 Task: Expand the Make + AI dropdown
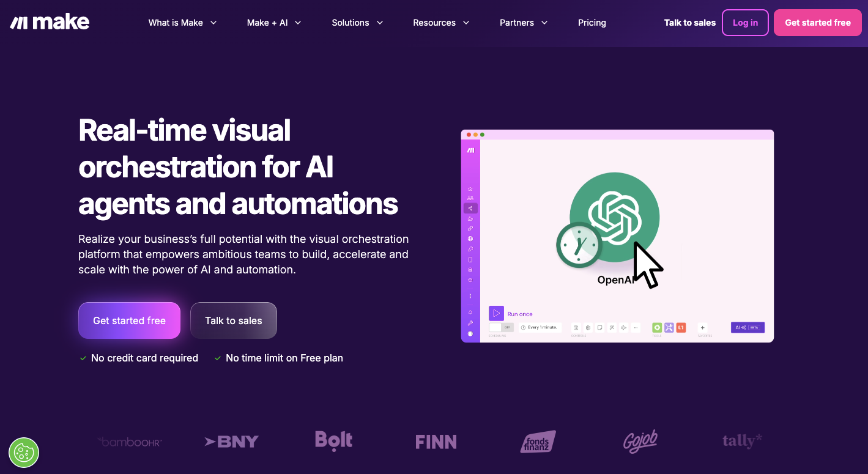click(x=274, y=23)
